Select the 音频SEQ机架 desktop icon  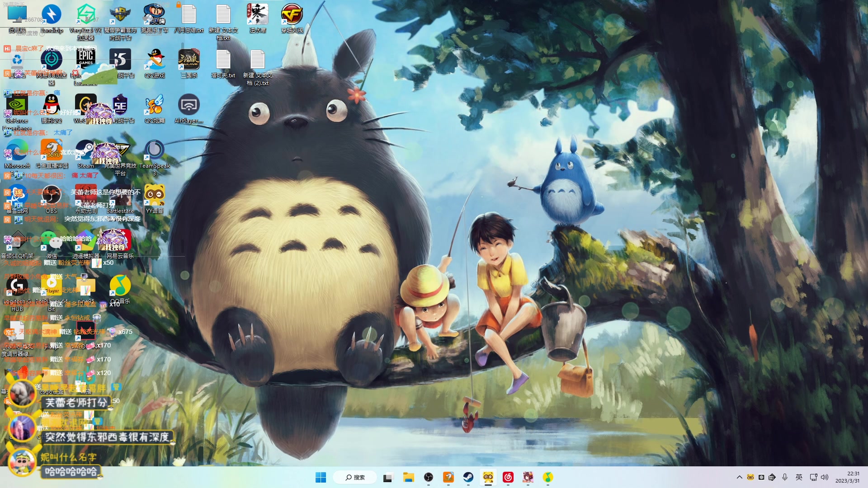pyautogui.click(x=17, y=244)
